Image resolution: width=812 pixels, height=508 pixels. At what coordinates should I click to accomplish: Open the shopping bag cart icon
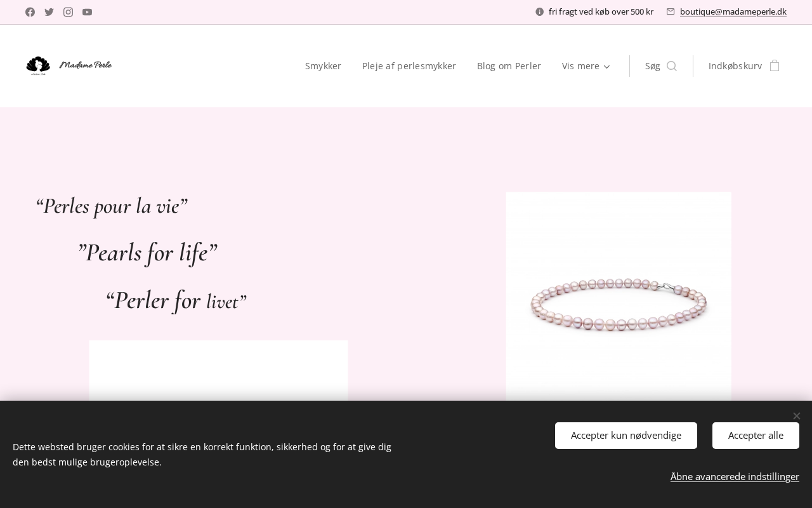(775, 65)
